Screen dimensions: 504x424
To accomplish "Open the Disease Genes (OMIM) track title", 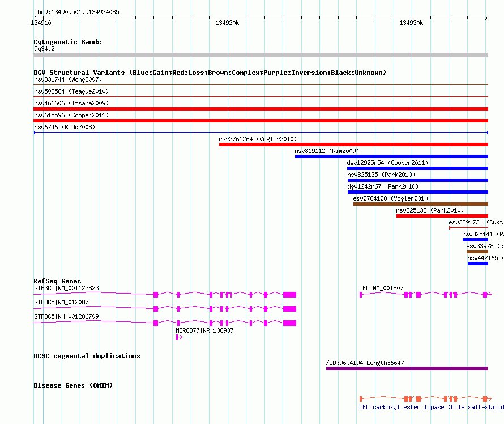I will pos(73,385).
